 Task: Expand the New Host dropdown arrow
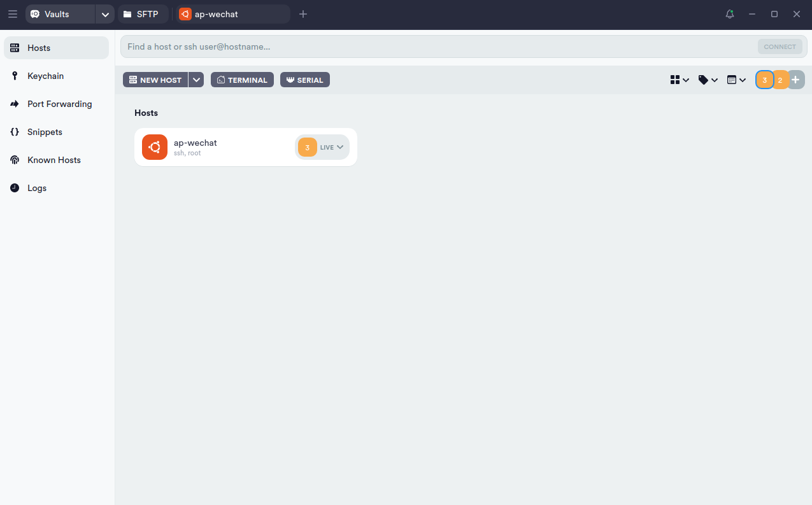tap(197, 80)
